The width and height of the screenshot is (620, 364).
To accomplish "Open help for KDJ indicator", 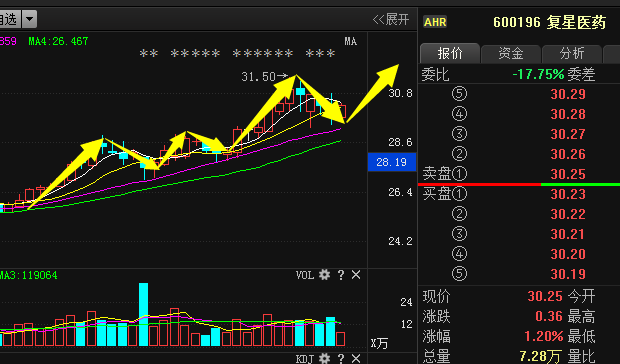I will pyautogui.click(x=341, y=358).
